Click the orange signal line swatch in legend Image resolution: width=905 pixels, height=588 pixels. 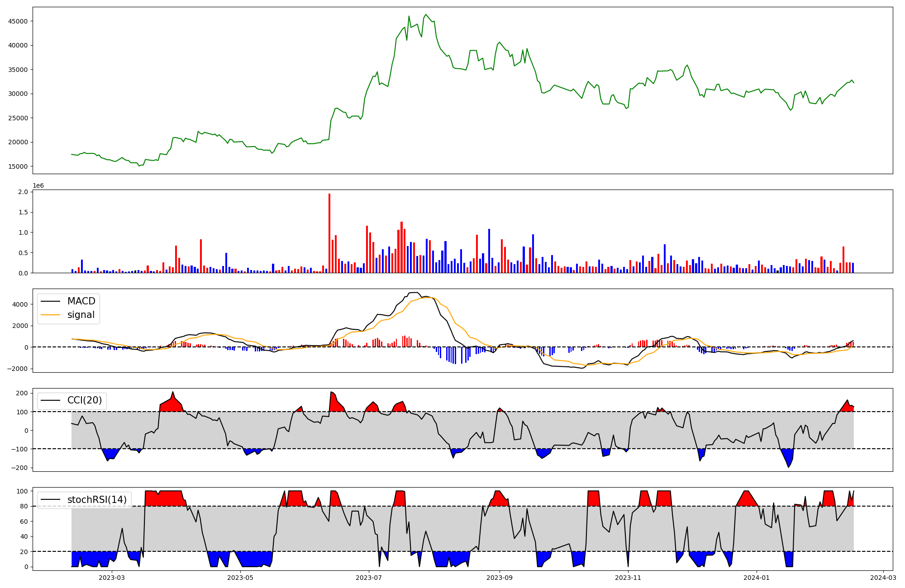50,315
